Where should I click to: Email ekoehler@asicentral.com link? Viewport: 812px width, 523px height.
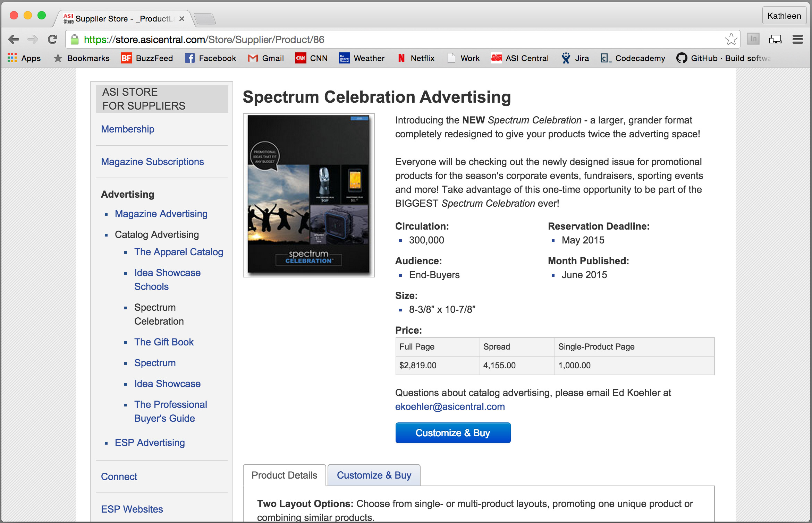[450, 406]
